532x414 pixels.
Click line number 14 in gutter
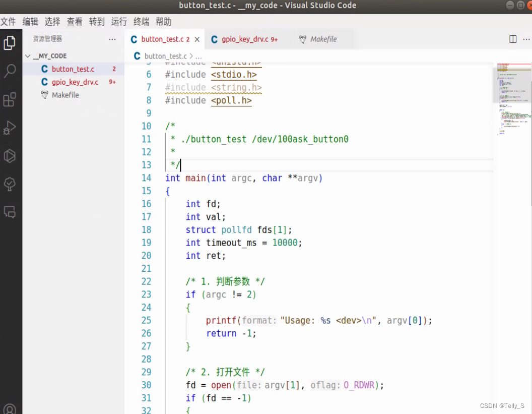coord(147,178)
